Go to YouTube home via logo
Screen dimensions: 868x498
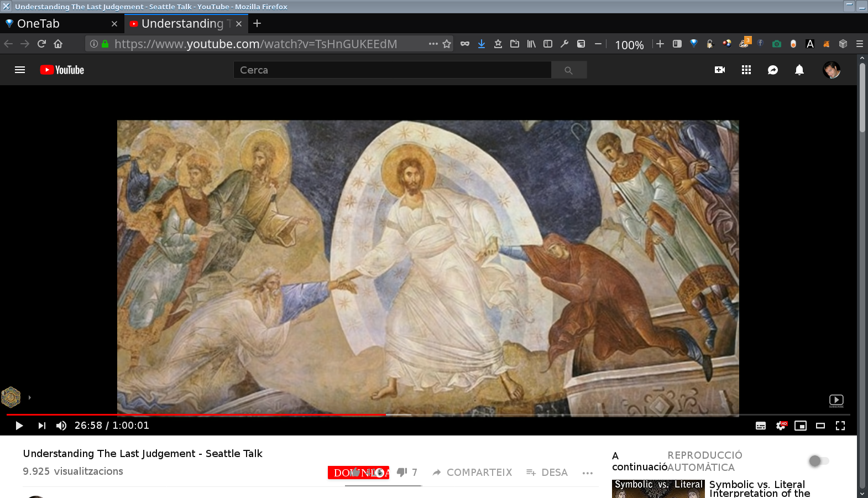point(62,70)
